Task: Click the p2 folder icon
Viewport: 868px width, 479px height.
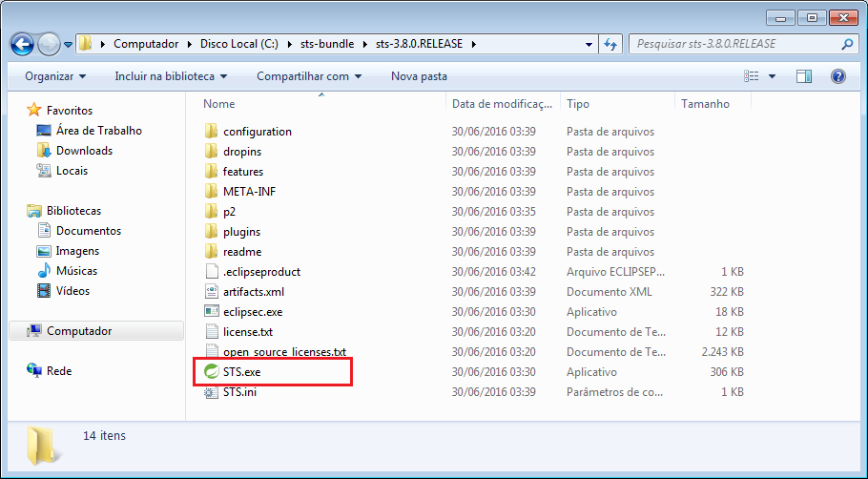Action: click(211, 211)
